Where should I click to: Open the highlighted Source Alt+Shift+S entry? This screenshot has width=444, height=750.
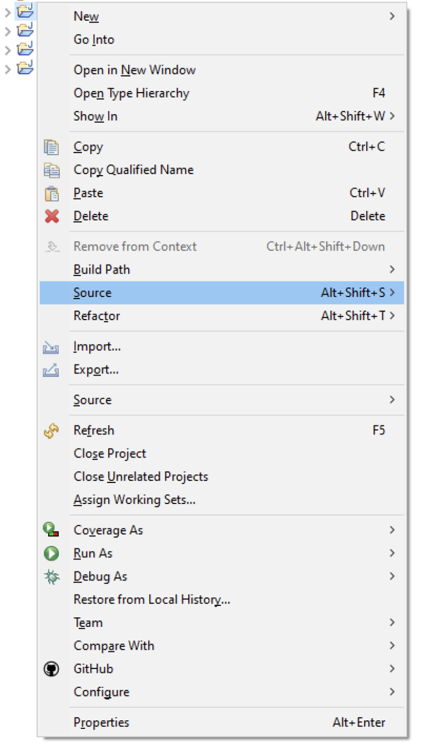222,292
